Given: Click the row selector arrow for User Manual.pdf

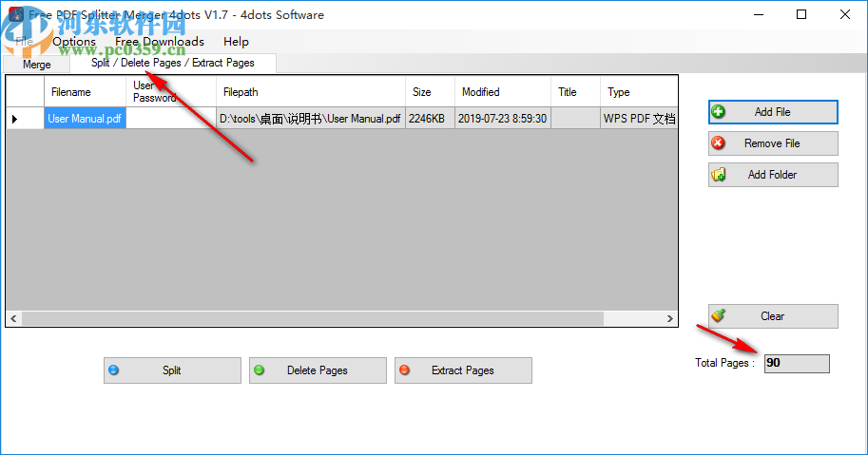Looking at the screenshot, I should 25,119.
